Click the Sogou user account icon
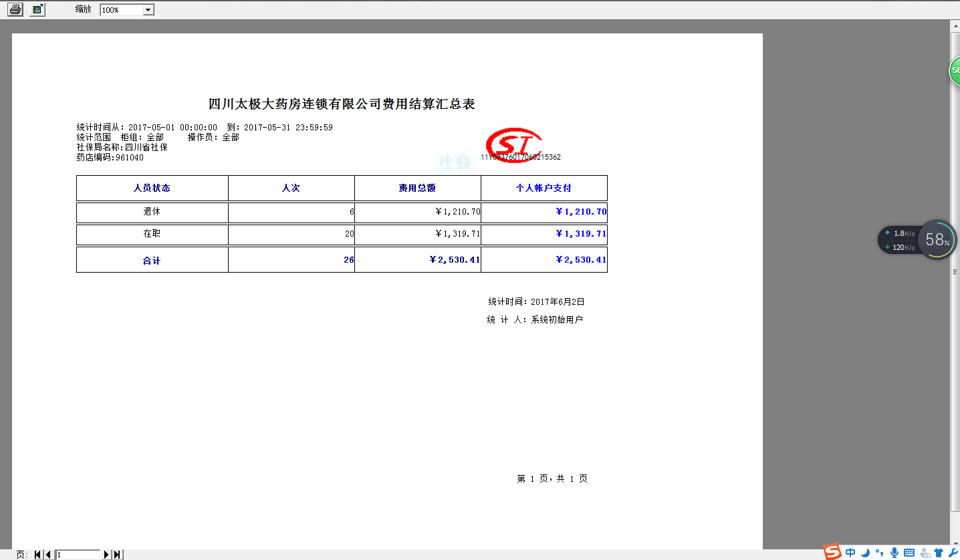The width and height of the screenshot is (960, 560). 925,553
